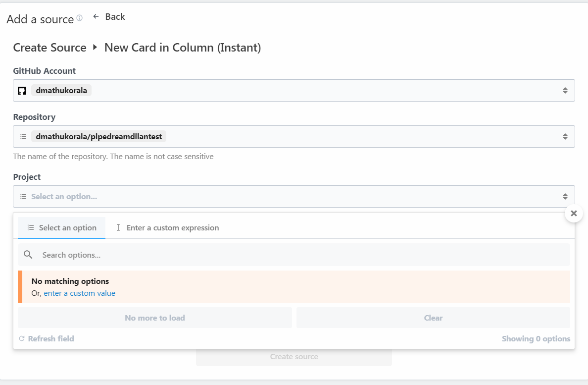
Task: Click the refresh circular arrow icon
Action: point(22,339)
